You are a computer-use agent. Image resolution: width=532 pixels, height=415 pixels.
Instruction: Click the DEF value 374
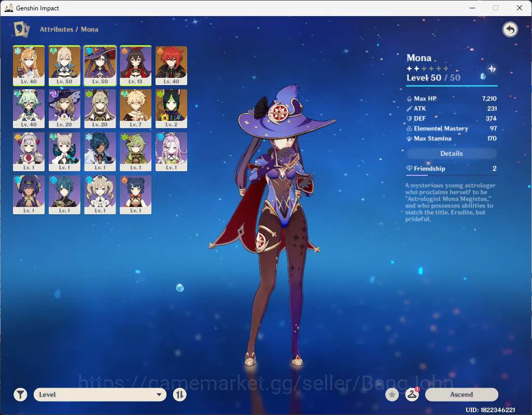[491, 119]
